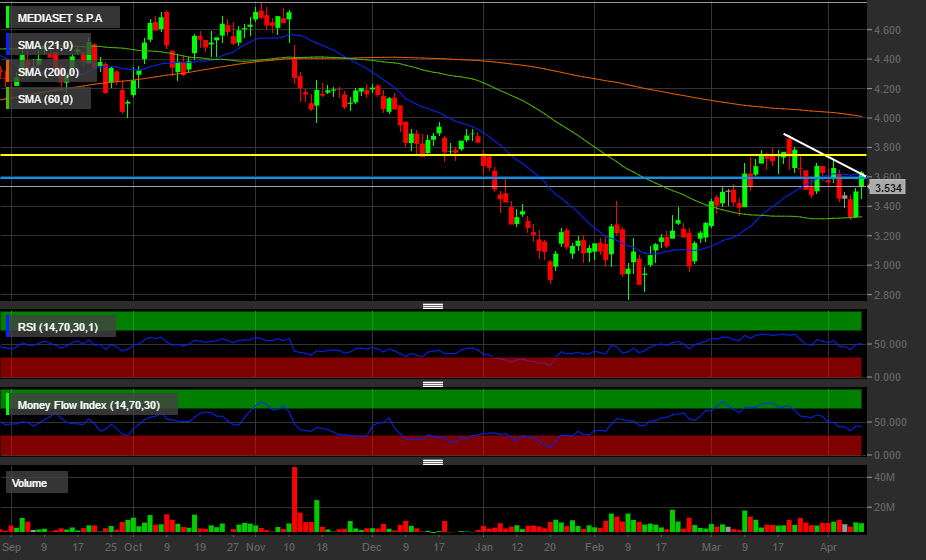Click the divider handle above the Volume panel
Screen dimensions: 926x560
[433, 462]
